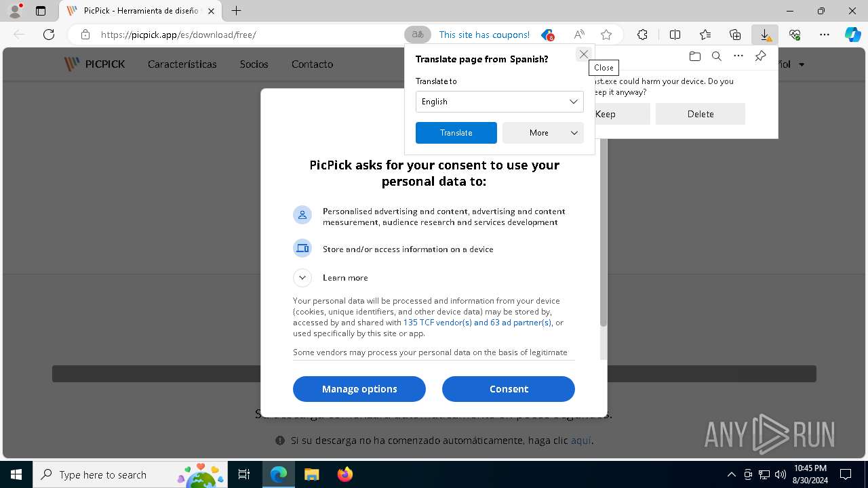Open a new browser tab
The image size is (868, 488).
[236, 11]
